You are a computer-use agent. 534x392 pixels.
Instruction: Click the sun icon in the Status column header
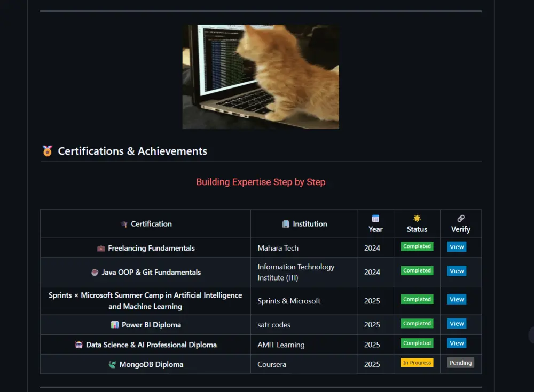[417, 218]
